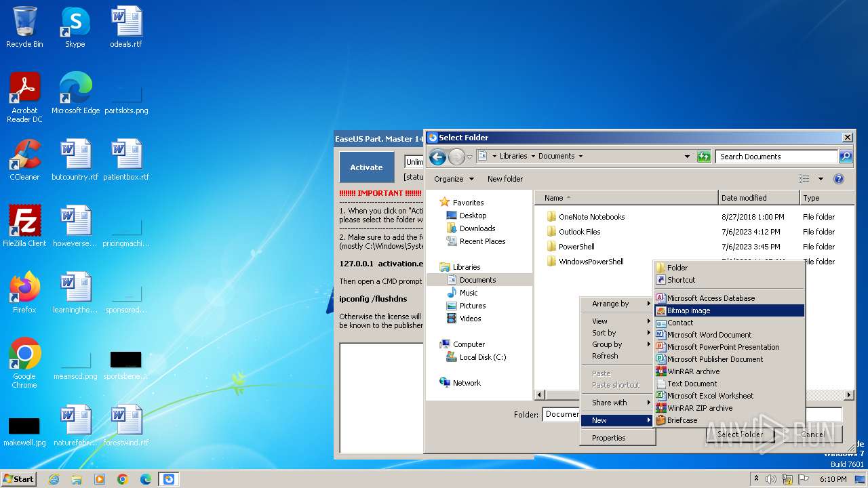Open Edge from the taskbar
Image resolution: width=868 pixels, height=488 pixels.
[146, 479]
